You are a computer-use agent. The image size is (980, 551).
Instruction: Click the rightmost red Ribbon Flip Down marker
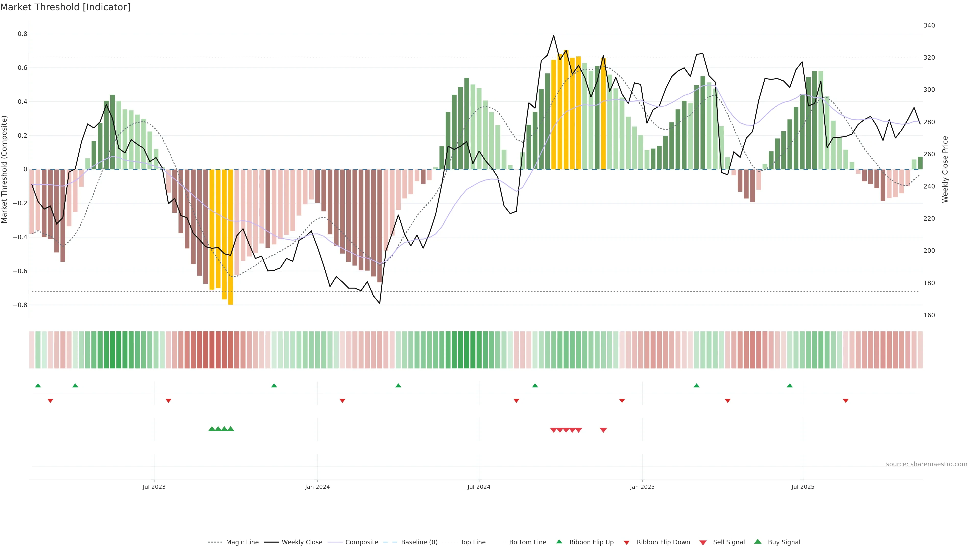(845, 401)
